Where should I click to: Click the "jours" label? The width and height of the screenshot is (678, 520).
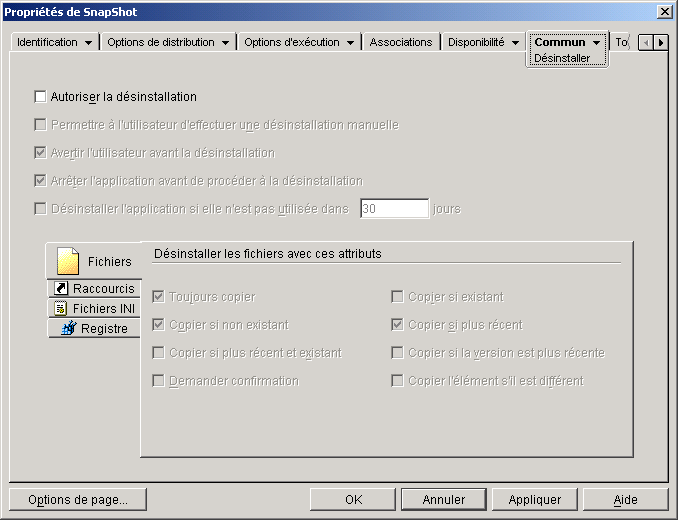447,209
